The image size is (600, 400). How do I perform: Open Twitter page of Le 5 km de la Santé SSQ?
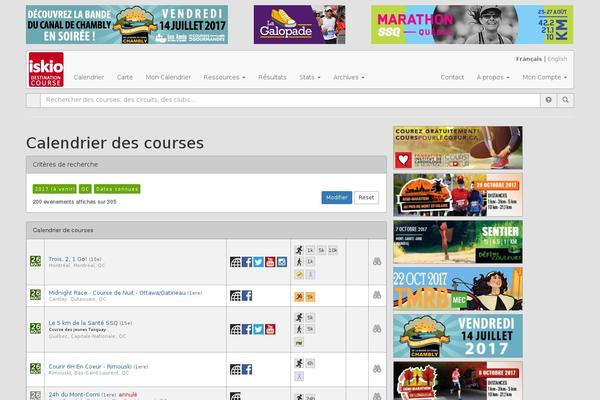[258, 329]
